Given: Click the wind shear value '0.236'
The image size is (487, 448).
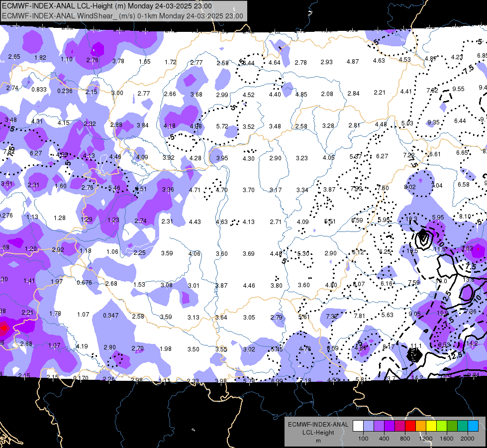Looking at the screenshot, I should click(x=65, y=91).
